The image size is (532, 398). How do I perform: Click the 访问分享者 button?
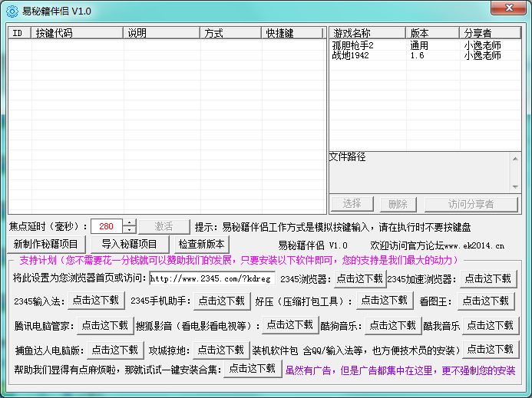coord(471,204)
